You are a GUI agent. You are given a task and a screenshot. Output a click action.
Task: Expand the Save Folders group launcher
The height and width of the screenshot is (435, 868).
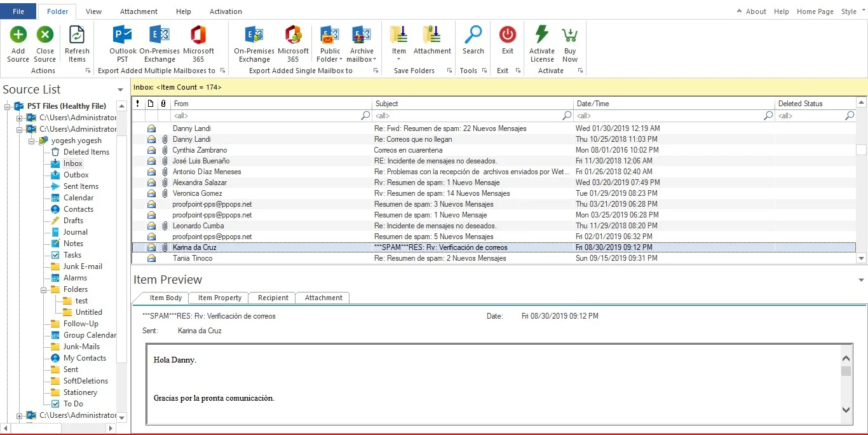[449, 71]
